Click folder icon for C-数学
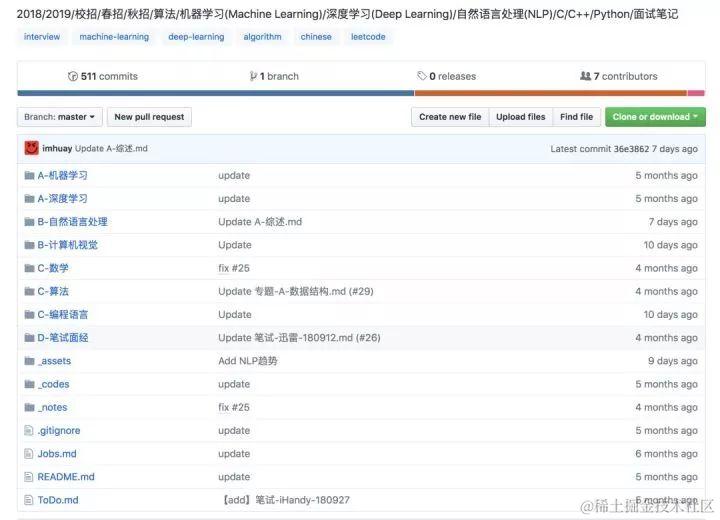The height and width of the screenshot is (520, 720). 29,268
